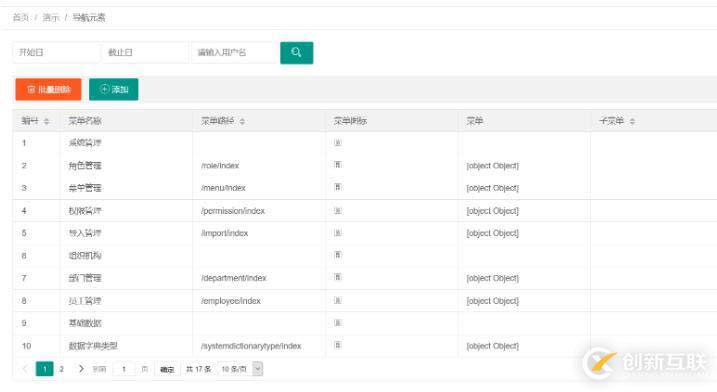Click the menu icon in row 9 基础数据
The image size is (717, 392).
pyautogui.click(x=337, y=323)
